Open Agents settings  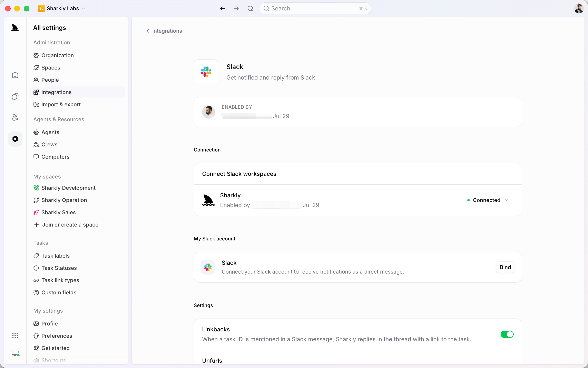tap(77, 132)
